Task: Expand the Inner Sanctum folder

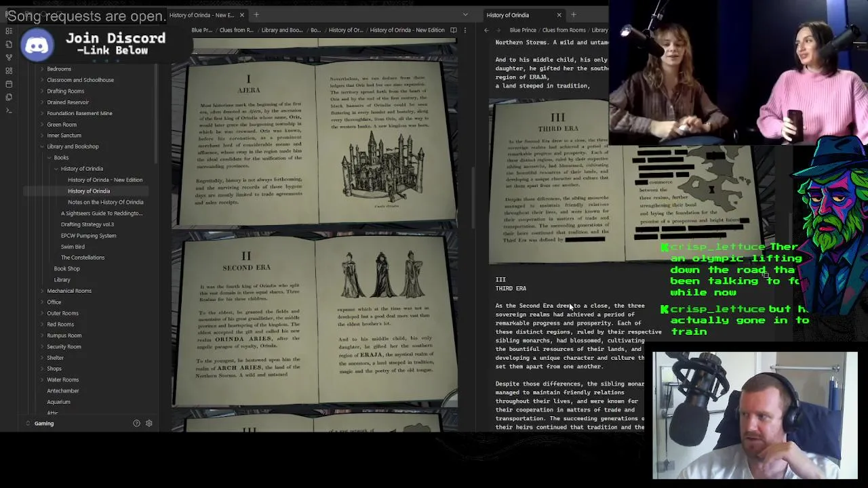Action: 42,136
